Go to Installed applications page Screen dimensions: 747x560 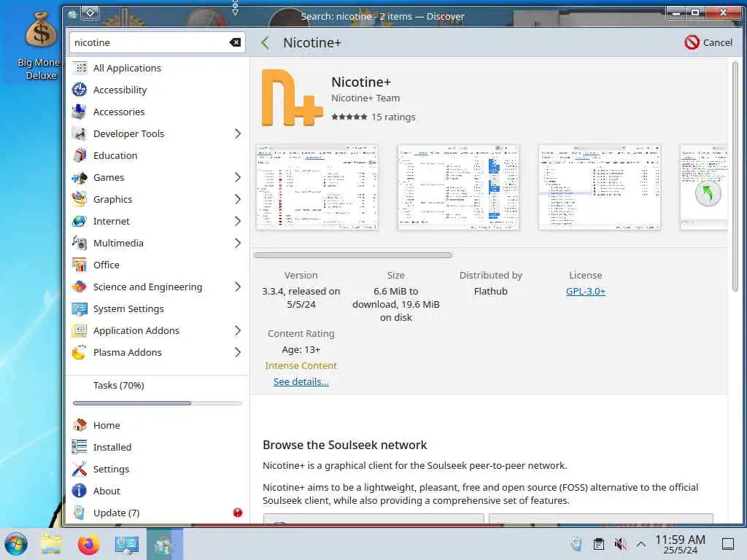tap(158, 447)
